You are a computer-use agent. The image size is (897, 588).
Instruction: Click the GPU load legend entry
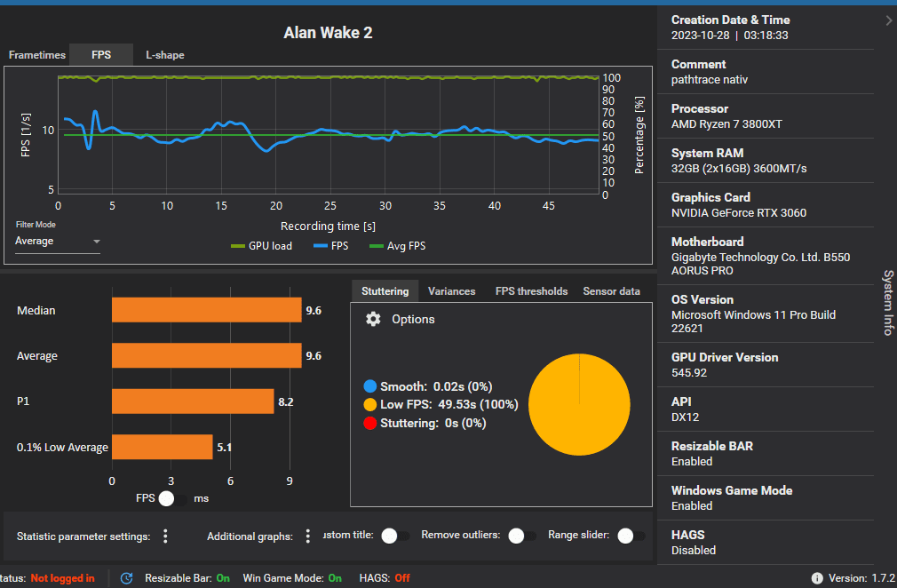(x=261, y=246)
